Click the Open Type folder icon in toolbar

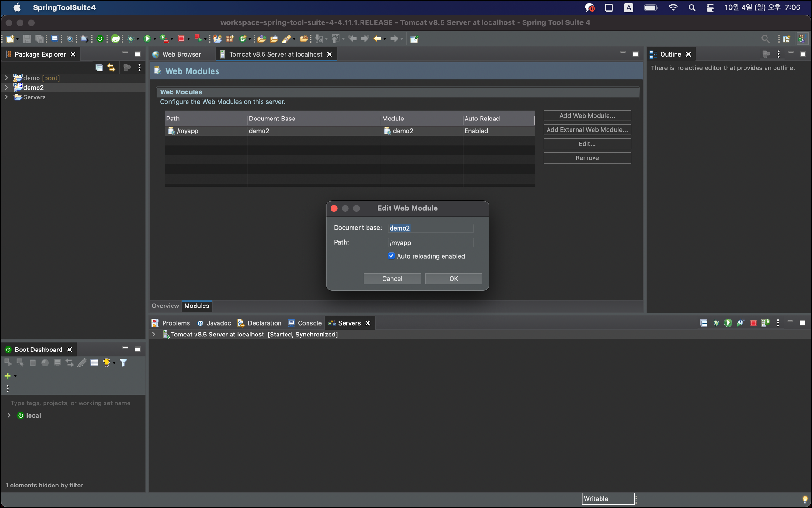click(x=262, y=39)
